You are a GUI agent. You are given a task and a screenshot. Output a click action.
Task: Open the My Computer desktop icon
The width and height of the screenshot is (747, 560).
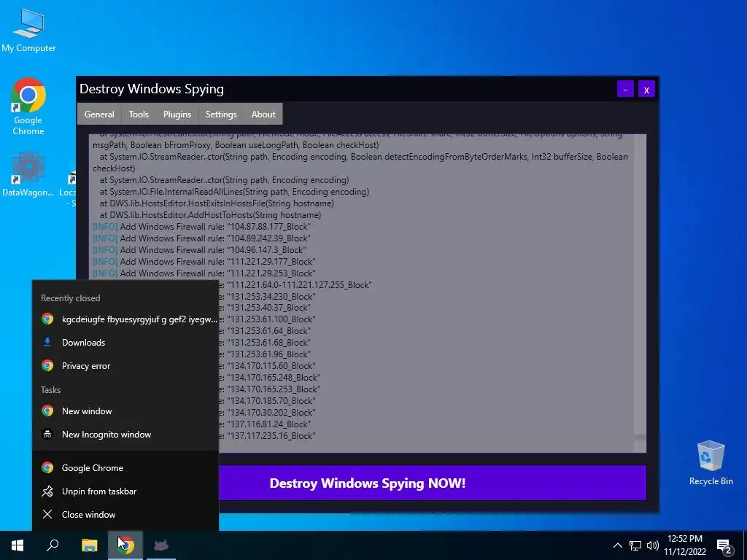click(x=28, y=30)
